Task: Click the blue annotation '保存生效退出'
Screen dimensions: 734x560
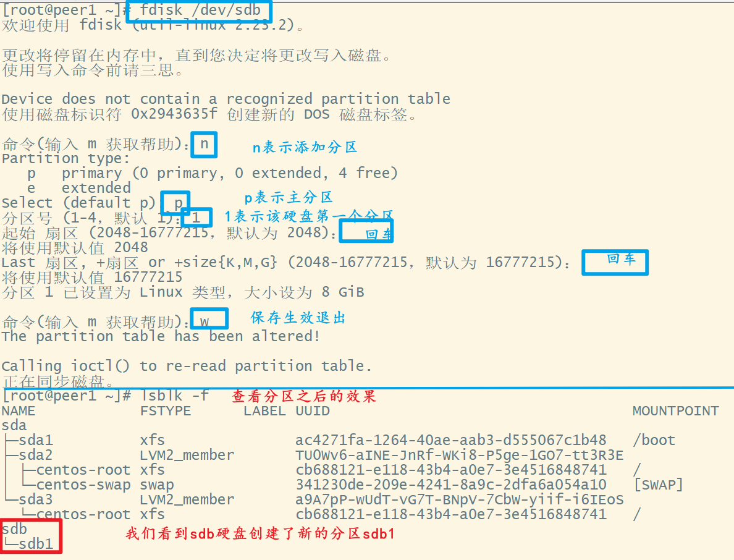Action: [x=298, y=318]
